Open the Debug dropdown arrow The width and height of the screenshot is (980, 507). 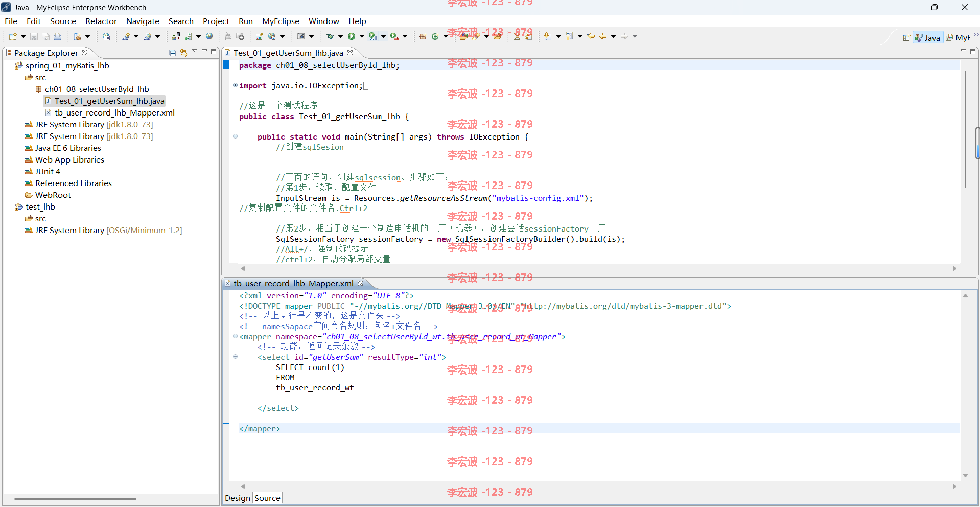tap(340, 36)
